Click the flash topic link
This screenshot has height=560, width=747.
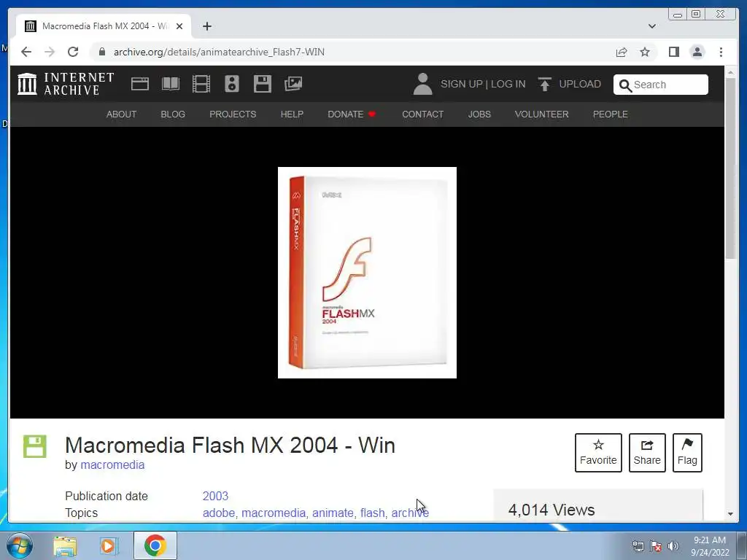click(x=372, y=513)
